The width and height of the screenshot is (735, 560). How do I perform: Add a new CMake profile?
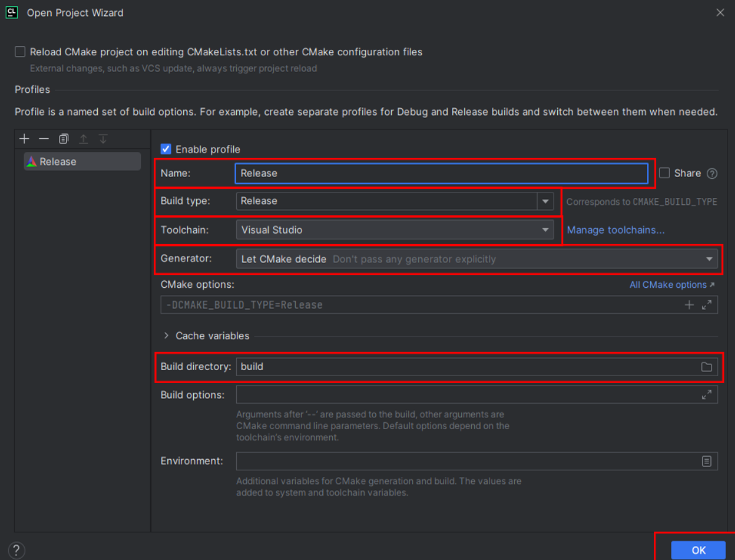(24, 139)
